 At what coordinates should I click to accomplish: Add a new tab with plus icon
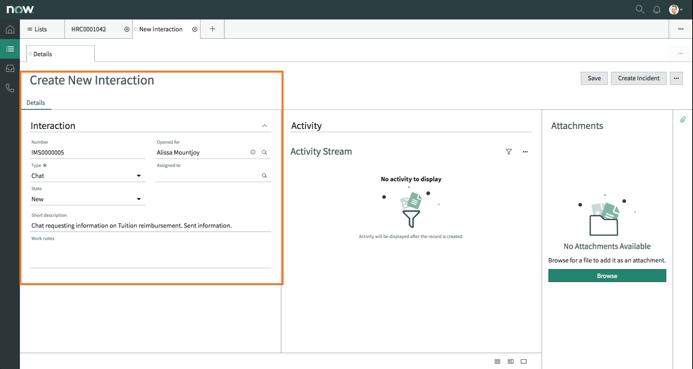212,29
